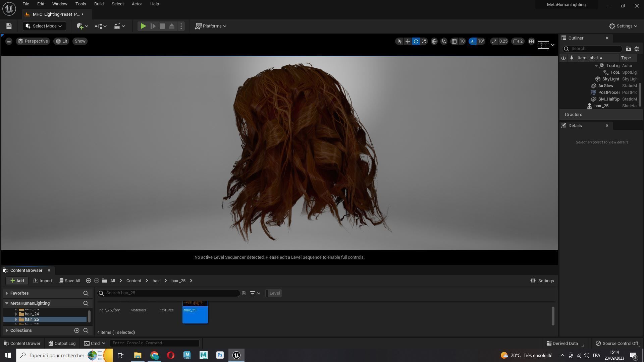Toggle rotation snapping angle icon
The height and width of the screenshot is (362, 644).
pyautogui.click(x=473, y=41)
